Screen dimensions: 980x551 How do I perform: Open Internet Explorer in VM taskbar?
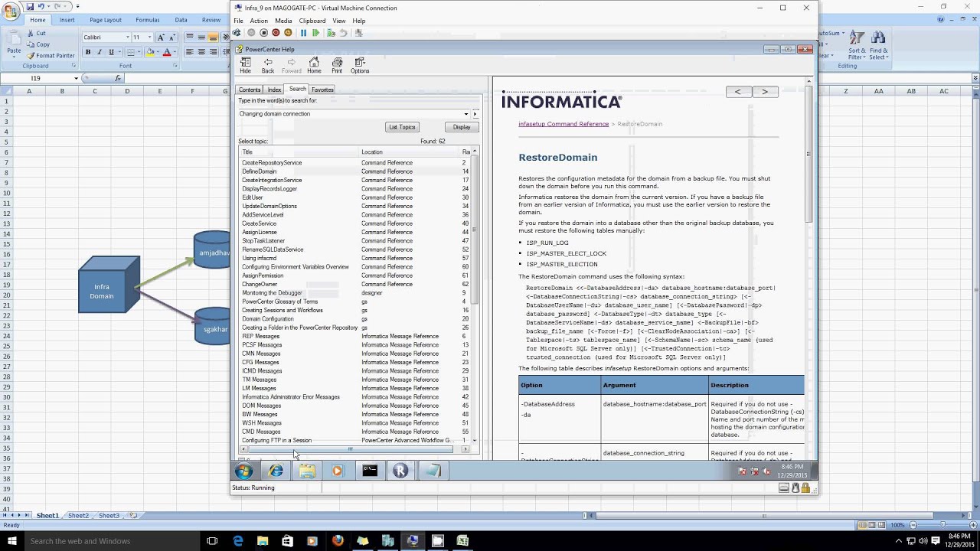click(x=276, y=471)
